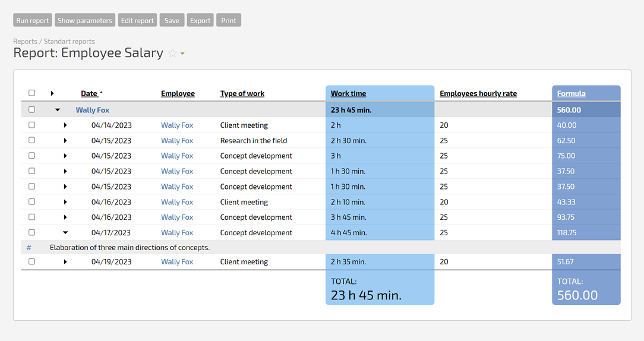Select the 04/19/2023 row checkbox
644x341 pixels.
tap(32, 262)
